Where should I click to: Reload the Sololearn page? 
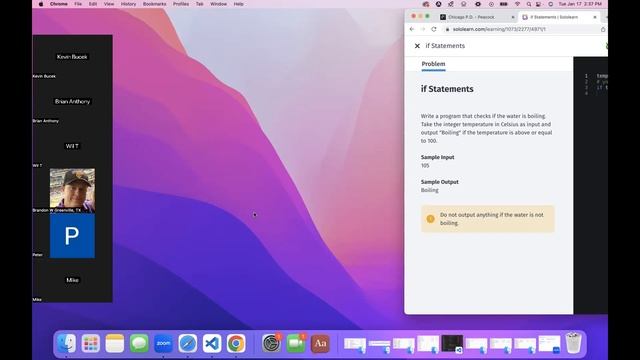coord(433,29)
